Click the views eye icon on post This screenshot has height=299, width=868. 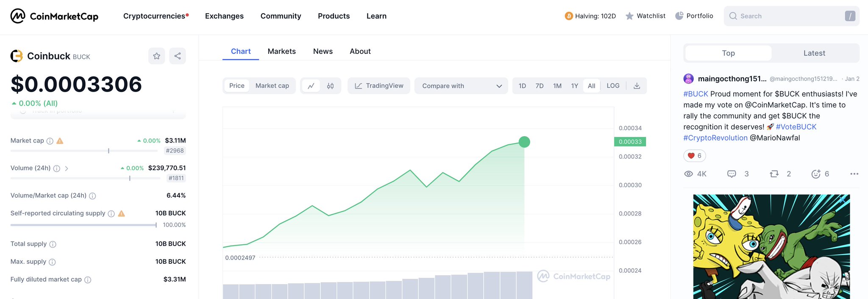point(688,174)
